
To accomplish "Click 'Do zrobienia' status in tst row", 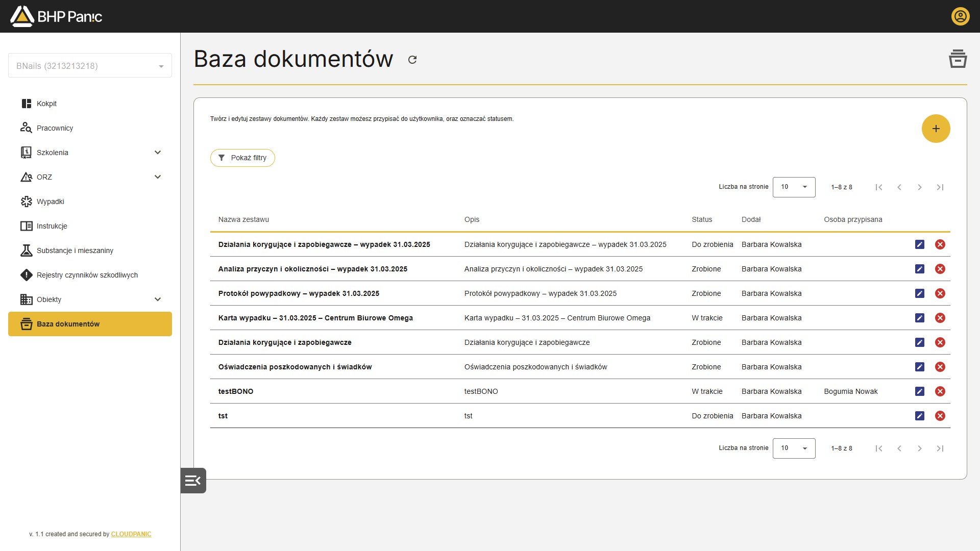I will 713,416.
